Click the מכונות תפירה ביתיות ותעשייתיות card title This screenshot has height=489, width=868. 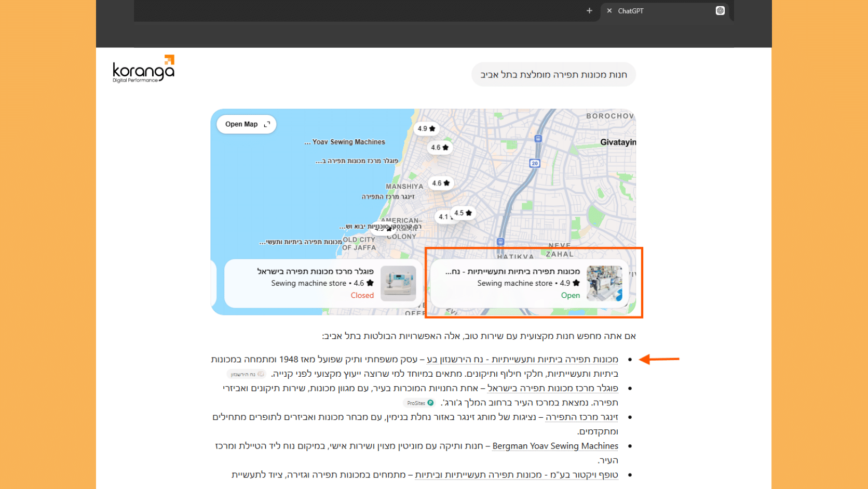512,271
